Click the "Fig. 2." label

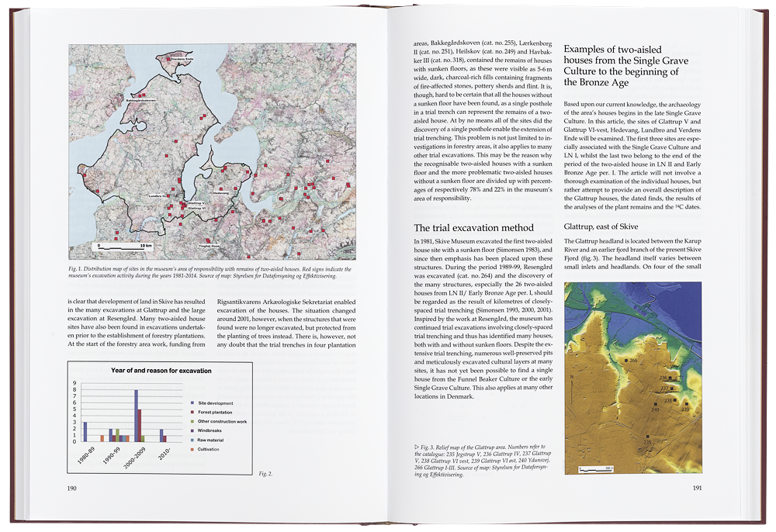(265, 474)
